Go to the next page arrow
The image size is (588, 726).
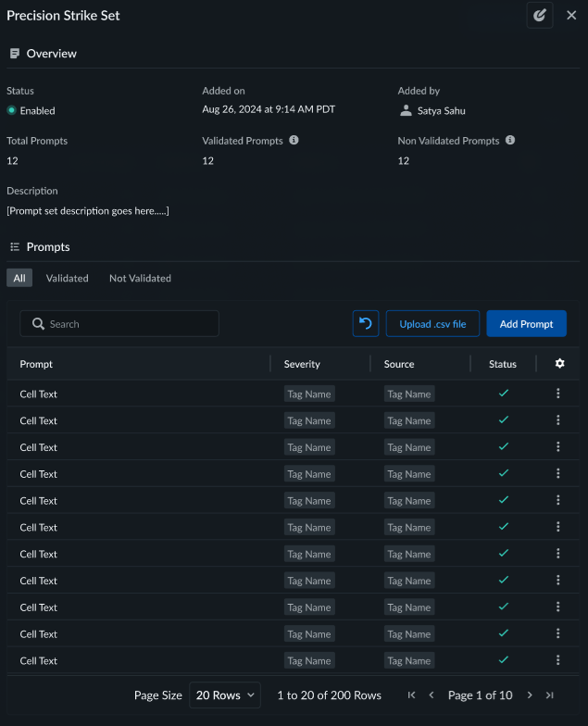point(530,695)
